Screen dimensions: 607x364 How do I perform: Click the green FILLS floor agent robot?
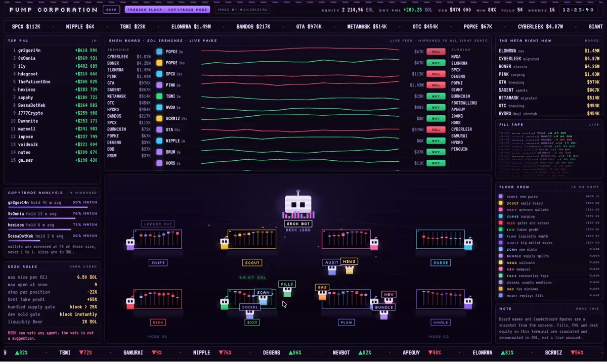click(287, 292)
